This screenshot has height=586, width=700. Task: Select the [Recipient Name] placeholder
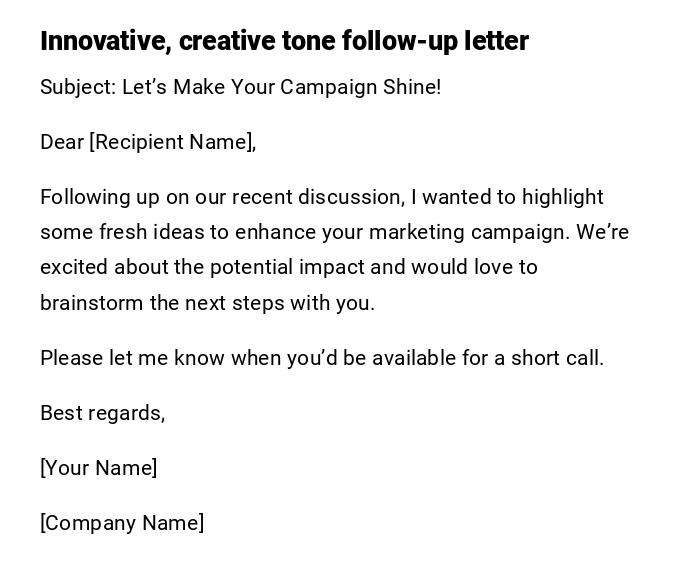click(x=173, y=142)
